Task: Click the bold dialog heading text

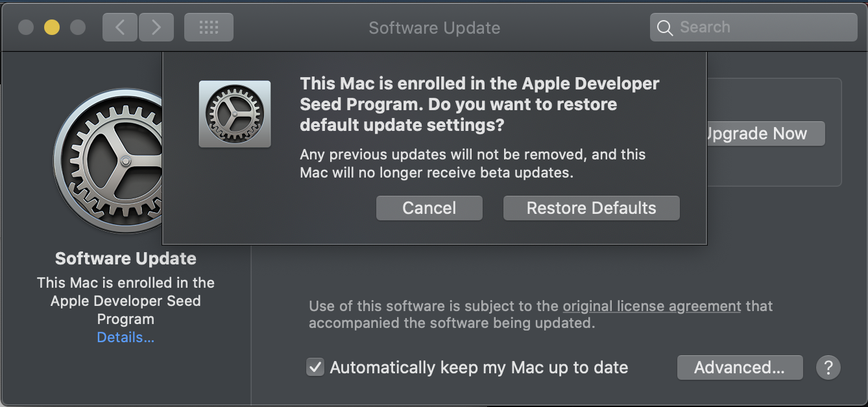Action: click(x=479, y=104)
